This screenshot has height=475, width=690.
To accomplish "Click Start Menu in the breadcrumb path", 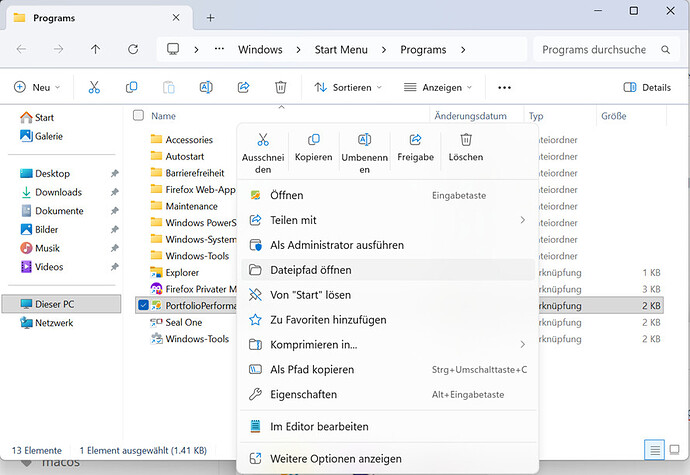I will pos(341,50).
